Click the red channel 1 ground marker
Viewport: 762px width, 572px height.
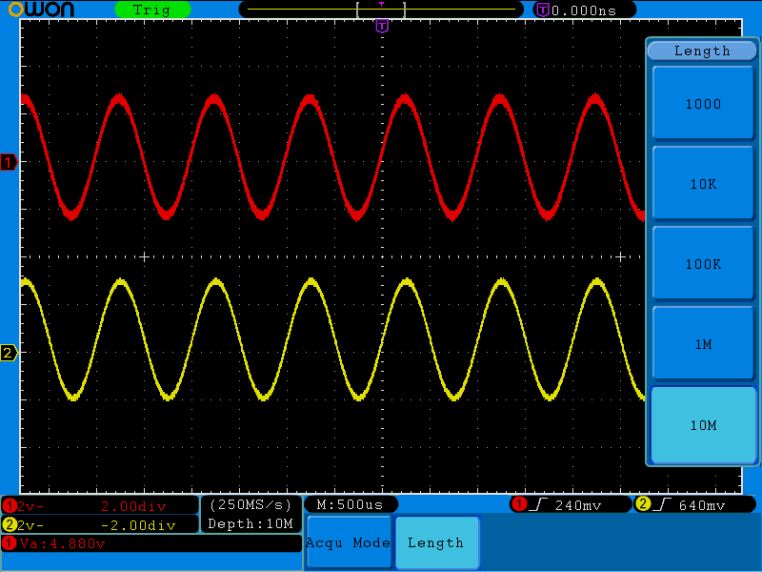pyautogui.click(x=9, y=162)
